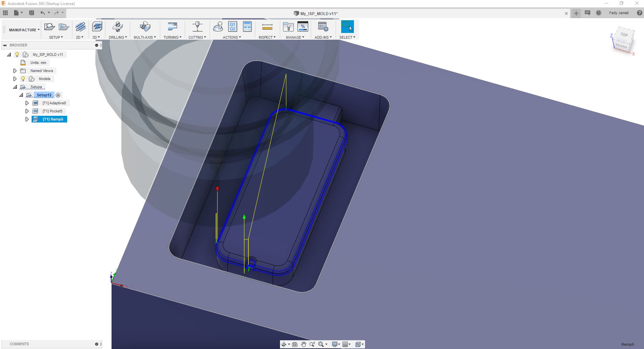Open the Job Status clock icon

[x=599, y=13]
